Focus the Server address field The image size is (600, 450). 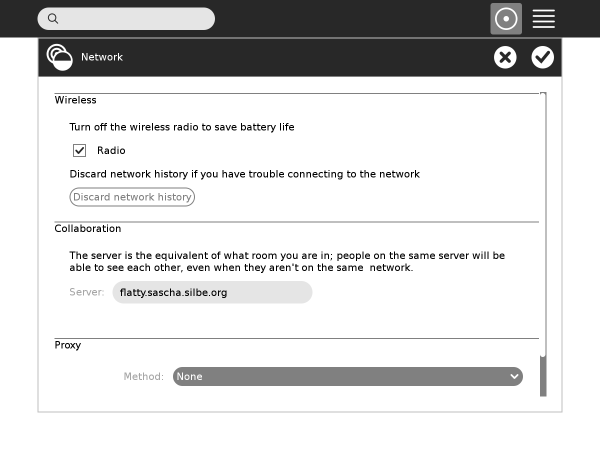point(212,292)
